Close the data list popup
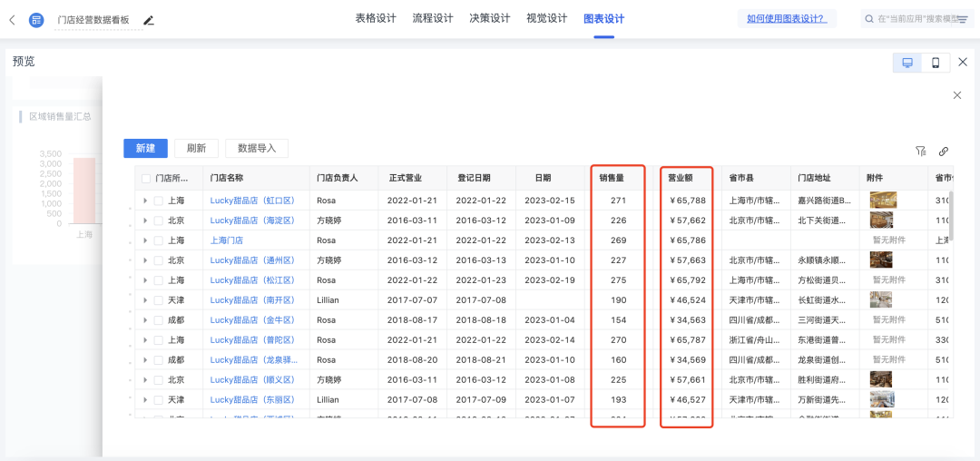980x461 pixels. (x=957, y=95)
